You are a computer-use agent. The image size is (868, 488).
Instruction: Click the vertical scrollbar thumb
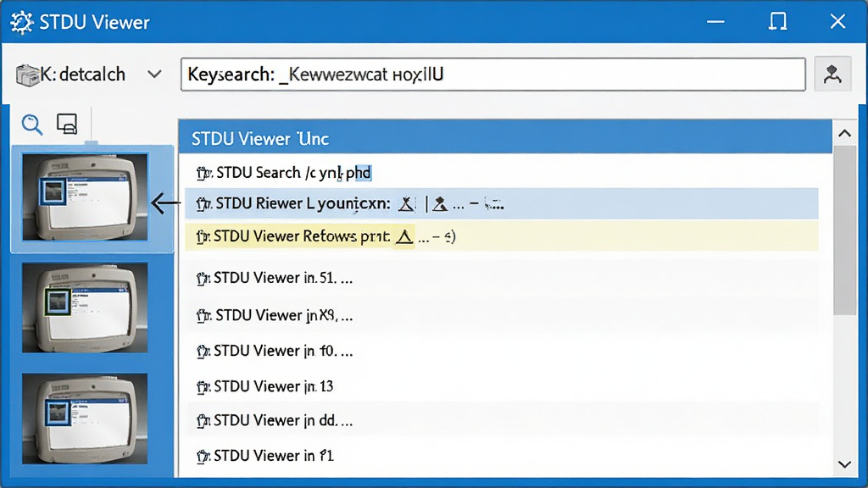click(x=845, y=230)
